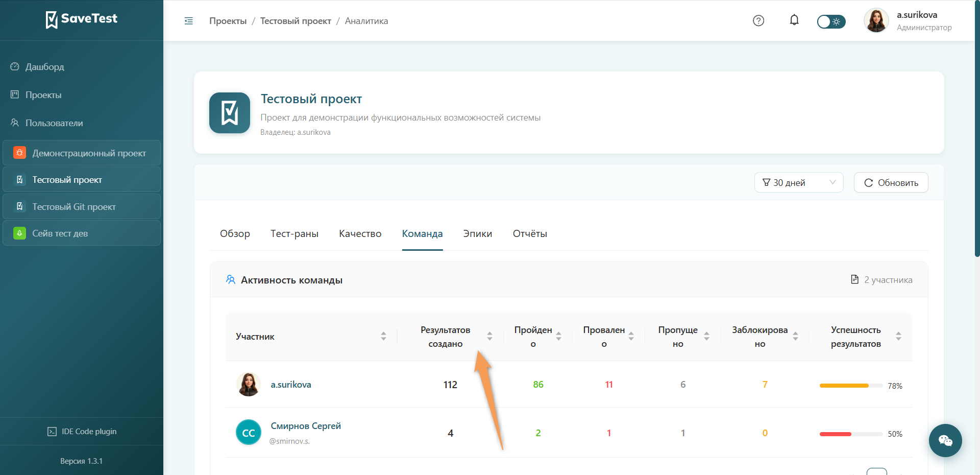The width and height of the screenshot is (980, 475).
Task: Click the large Тестовый проект logo tile
Action: pyautogui.click(x=230, y=113)
